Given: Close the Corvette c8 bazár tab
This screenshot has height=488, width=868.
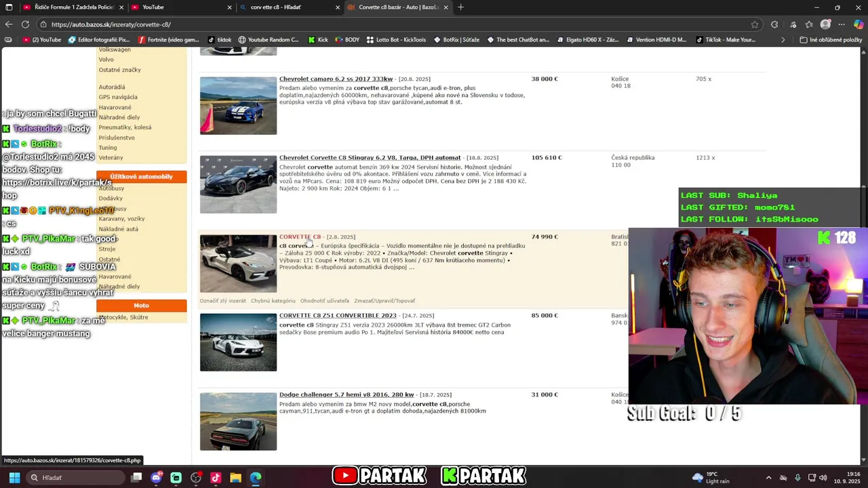Looking at the screenshot, I should [x=446, y=7].
